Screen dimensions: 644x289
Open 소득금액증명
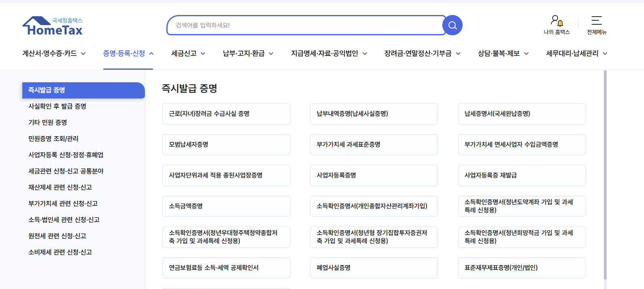point(226,206)
